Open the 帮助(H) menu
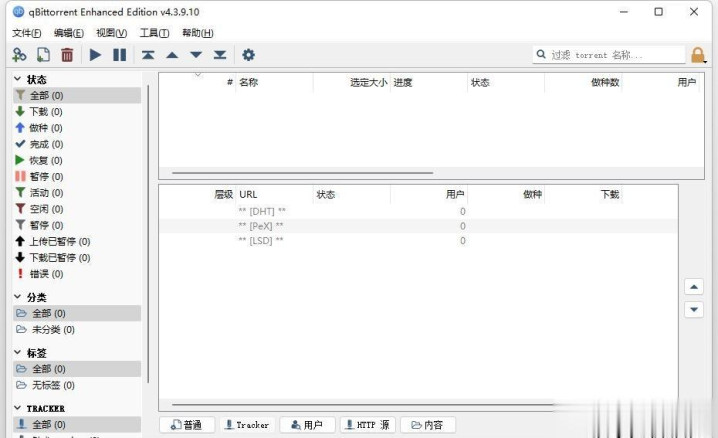 coord(197,33)
